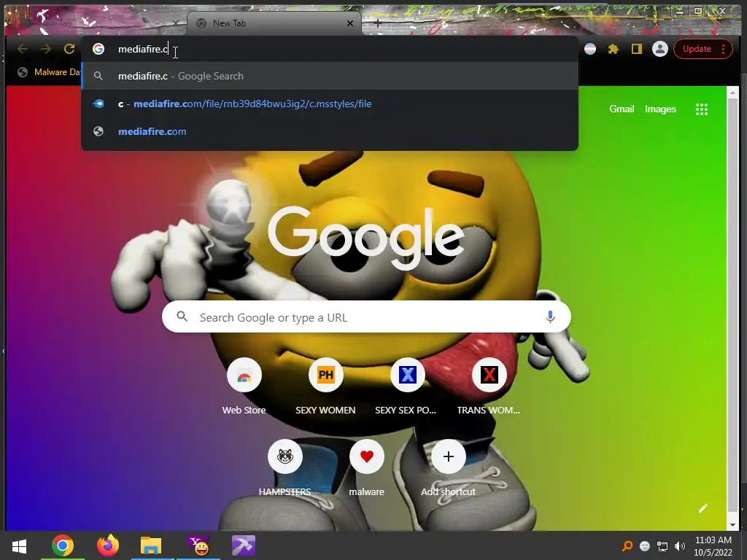Start voice search with the microphone
The image size is (747, 560).
[550, 316]
